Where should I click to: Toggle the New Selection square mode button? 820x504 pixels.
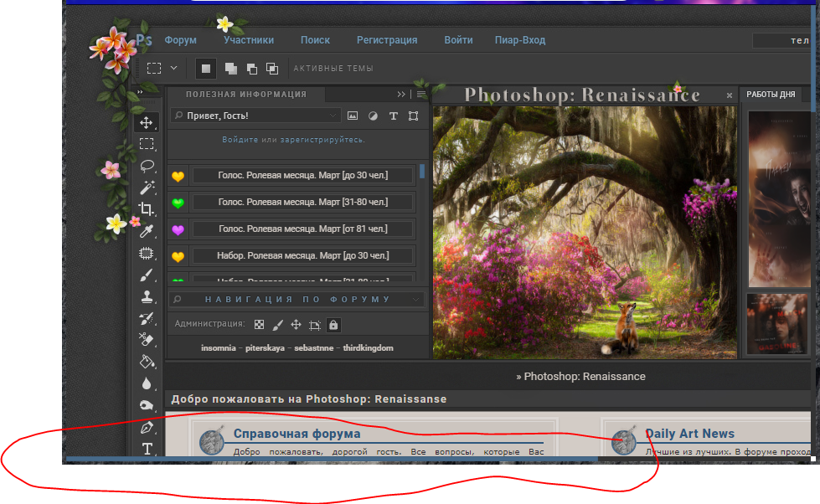205,69
